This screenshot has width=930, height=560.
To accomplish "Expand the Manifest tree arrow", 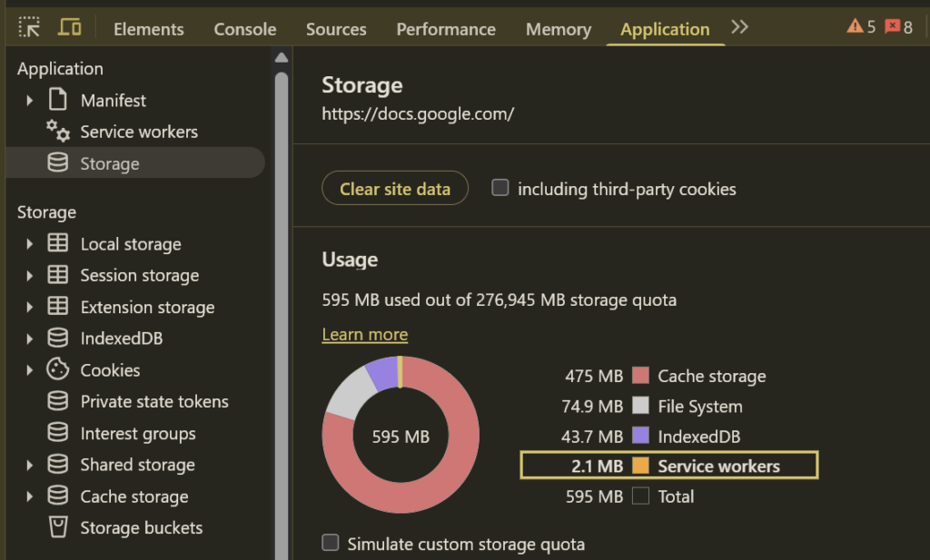I will click(30, 101).
